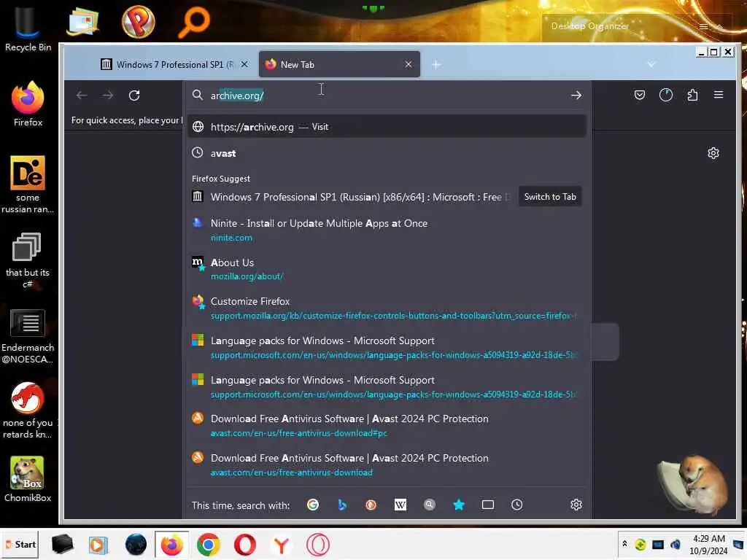Open Desktop Organizer menu lines icon
This screenshot has height=560, width=747.
704,27
